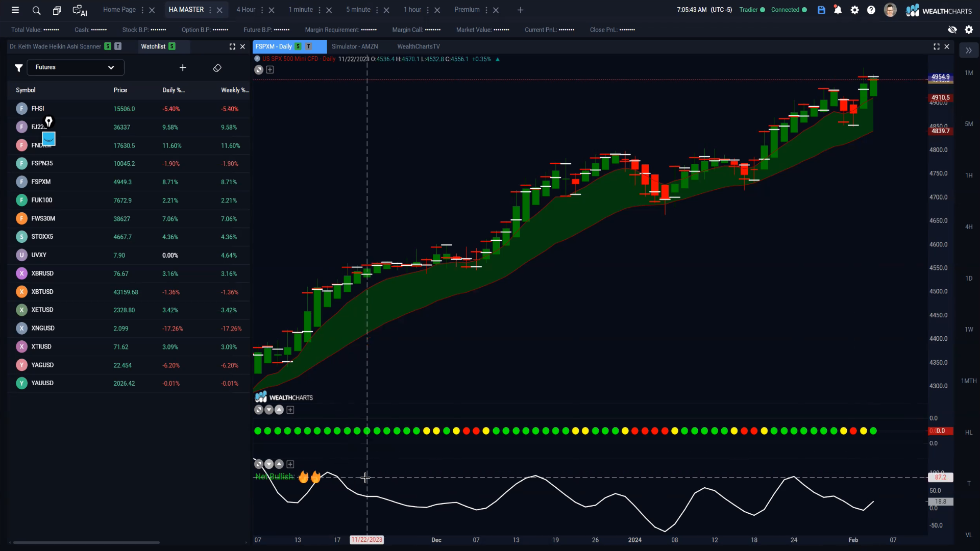Add indicator to Net Bullish pane
This screenshot has width=980, height=551.
tap(290, 464)
